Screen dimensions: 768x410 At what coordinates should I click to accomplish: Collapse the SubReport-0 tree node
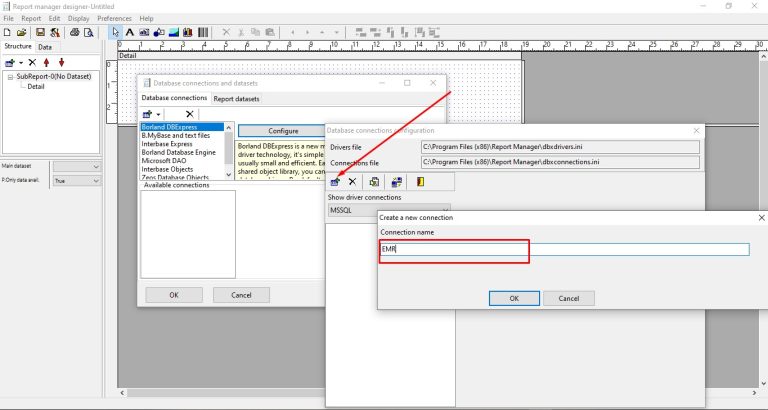click(x=9, y=76)
